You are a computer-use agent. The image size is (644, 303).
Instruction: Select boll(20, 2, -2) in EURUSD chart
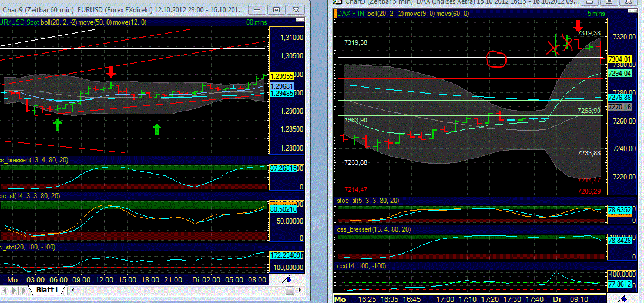pyautogui.click(x=60, y=22)
